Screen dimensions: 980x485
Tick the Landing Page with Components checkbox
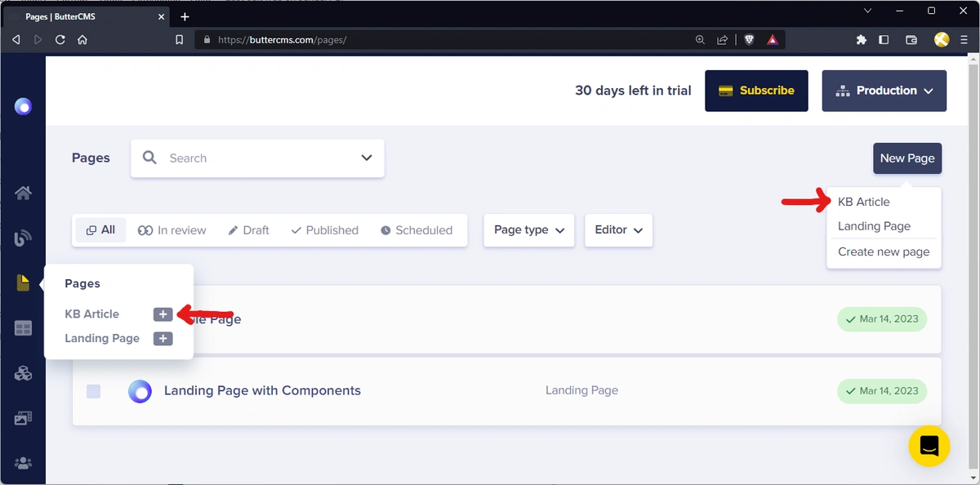tap(94, 391)
